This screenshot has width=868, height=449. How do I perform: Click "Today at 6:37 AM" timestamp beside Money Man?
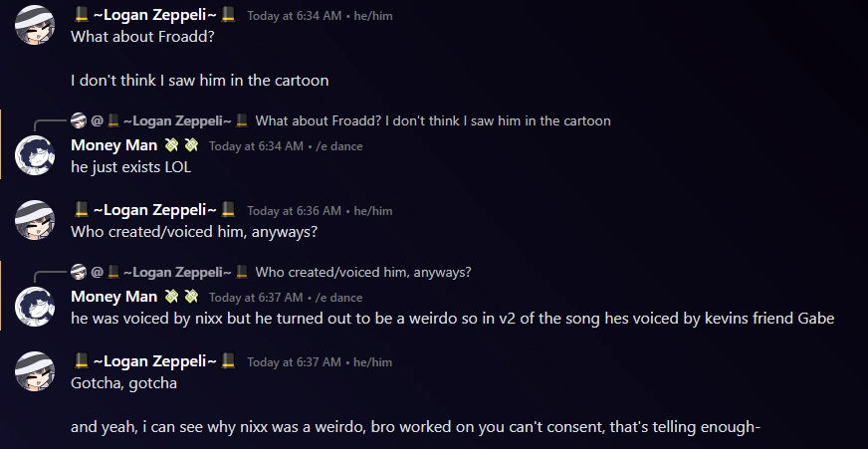(x=256, y=298)
